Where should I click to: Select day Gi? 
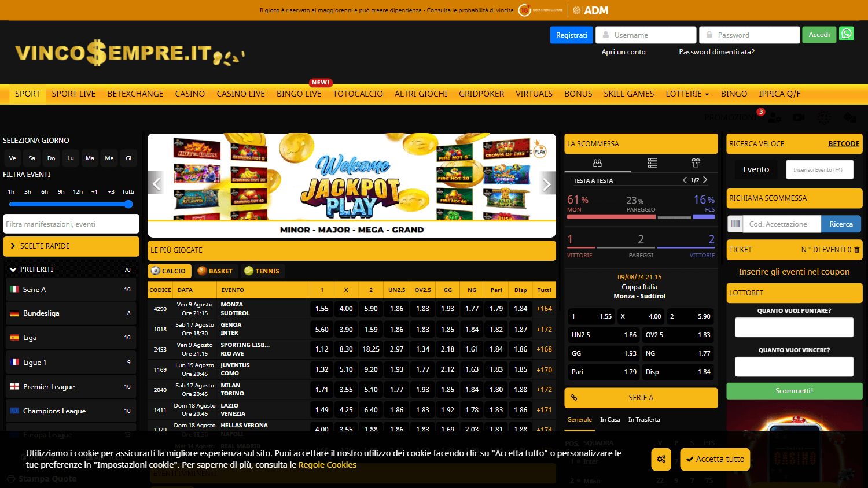point(128,158)
